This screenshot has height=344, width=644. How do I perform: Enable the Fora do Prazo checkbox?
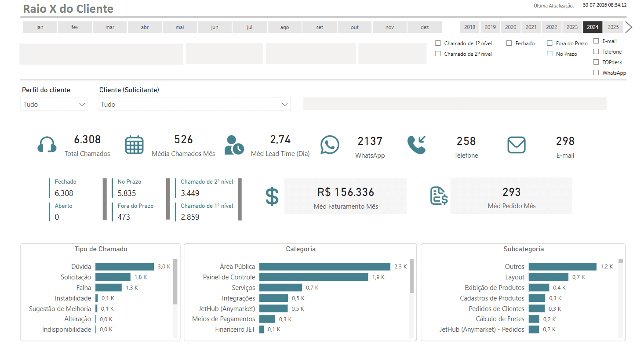tap(549, 43)
